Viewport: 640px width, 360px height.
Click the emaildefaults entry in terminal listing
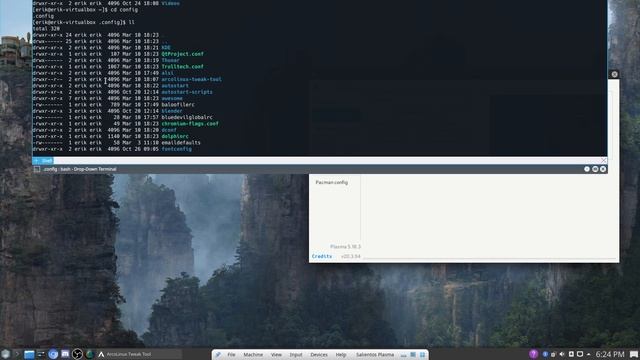181,142
